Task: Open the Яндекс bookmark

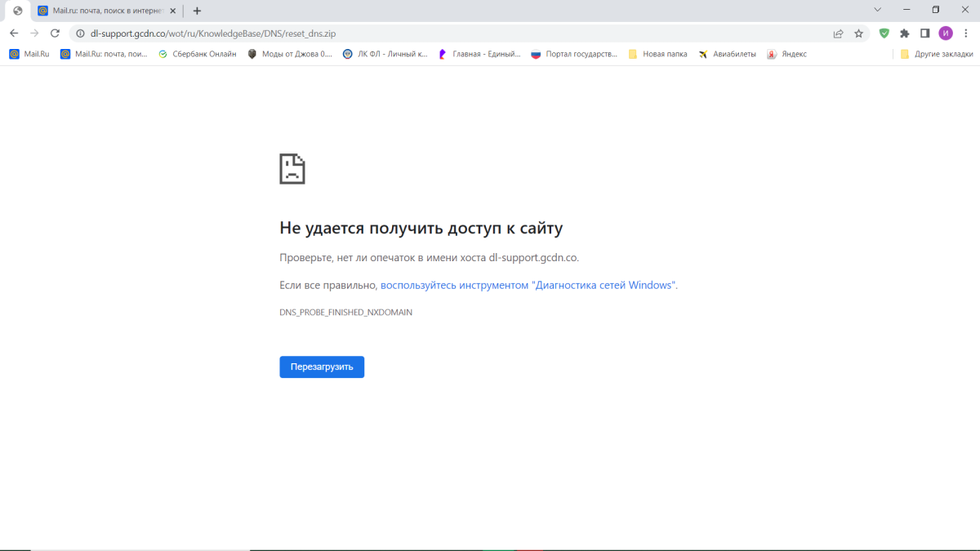Action: point(786,54)
